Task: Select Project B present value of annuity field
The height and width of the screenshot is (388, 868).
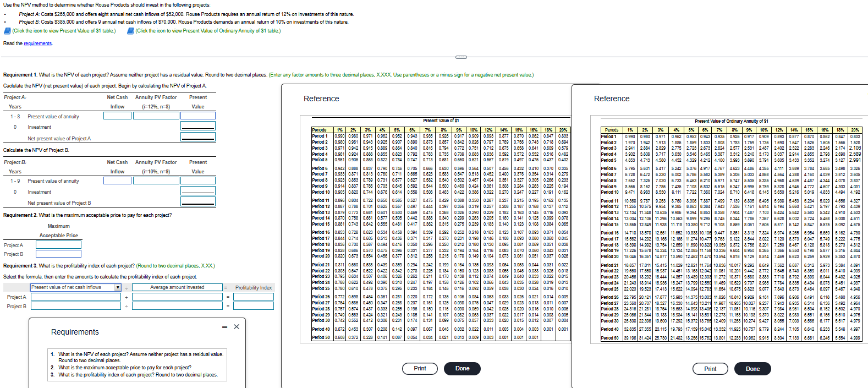Action: 197,181
